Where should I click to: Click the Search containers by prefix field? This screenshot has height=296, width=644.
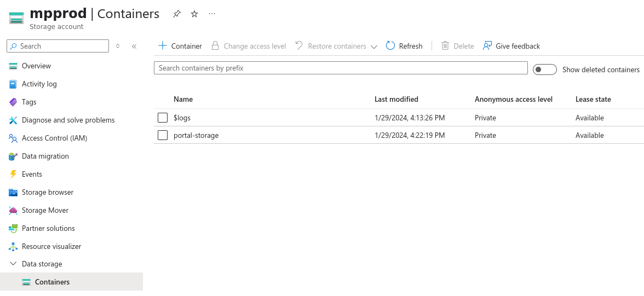[x=341, y=68]
